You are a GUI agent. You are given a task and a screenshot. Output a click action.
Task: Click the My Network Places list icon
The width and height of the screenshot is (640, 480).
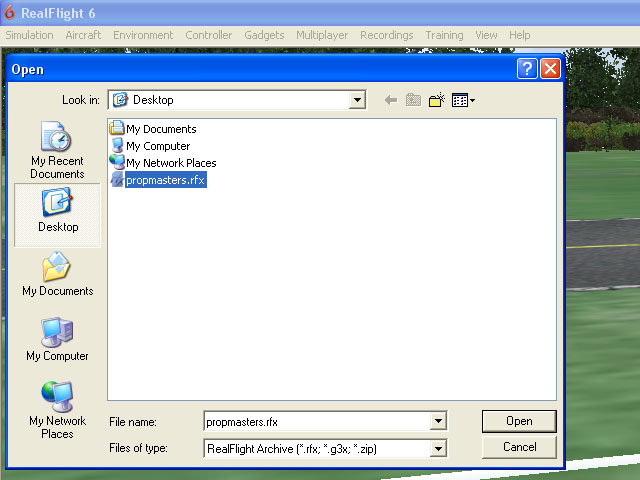(117, 162)
